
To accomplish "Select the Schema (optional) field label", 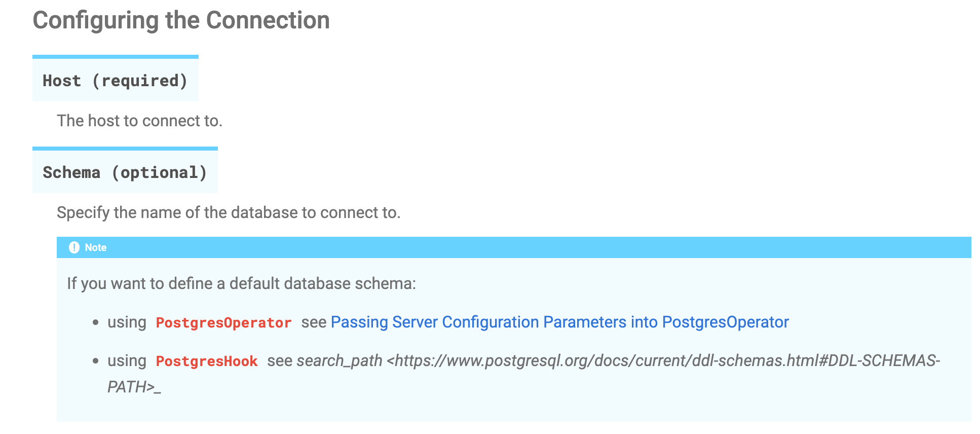I will coord(125,172).
